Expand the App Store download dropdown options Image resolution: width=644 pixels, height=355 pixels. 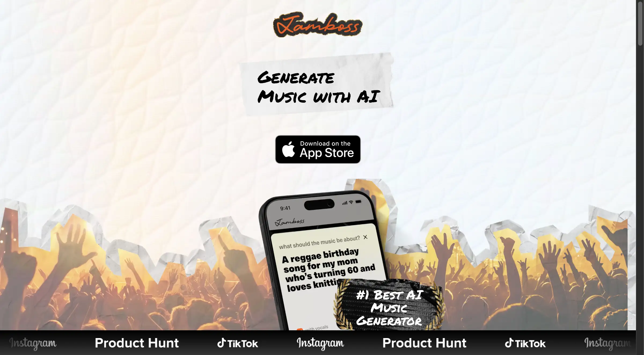[317, 149]
